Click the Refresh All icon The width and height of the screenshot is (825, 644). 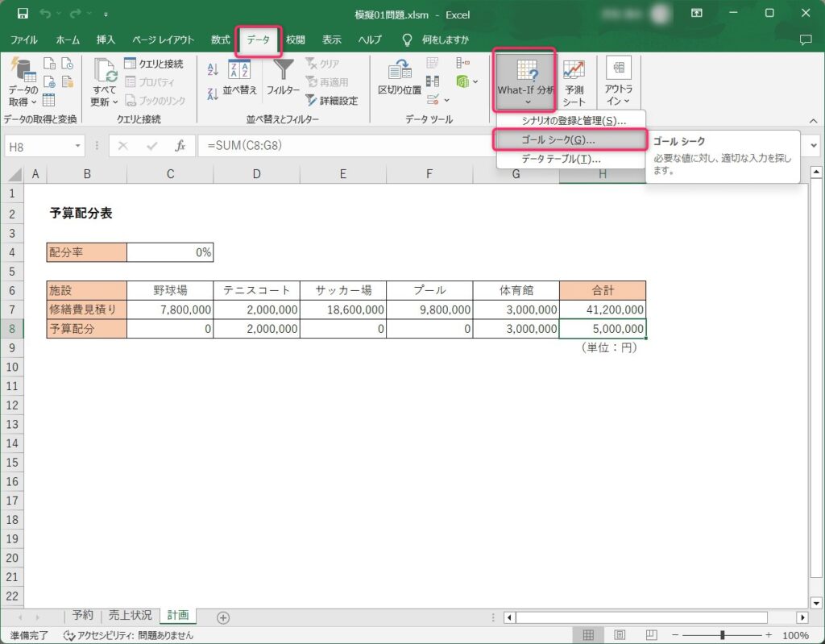pyautogui.click(x=105, y=83)
